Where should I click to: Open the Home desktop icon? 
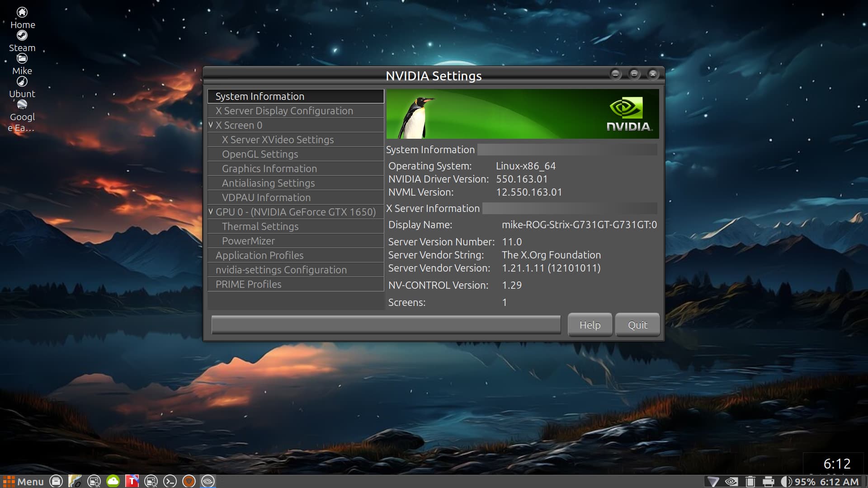point(22,13)
